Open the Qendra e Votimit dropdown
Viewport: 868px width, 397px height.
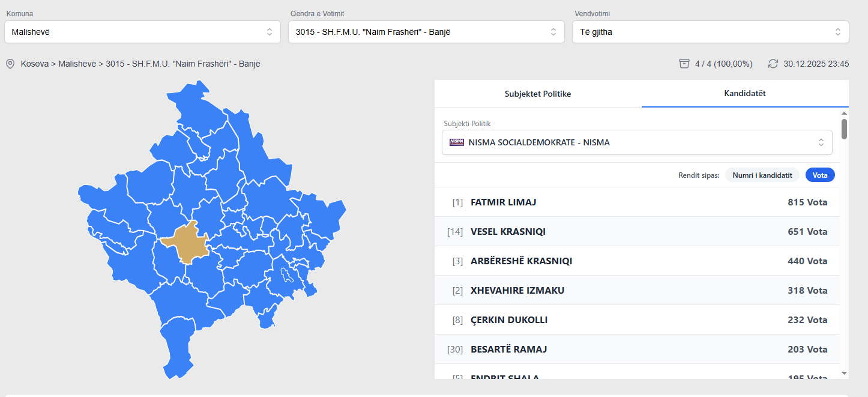point(426,32)
